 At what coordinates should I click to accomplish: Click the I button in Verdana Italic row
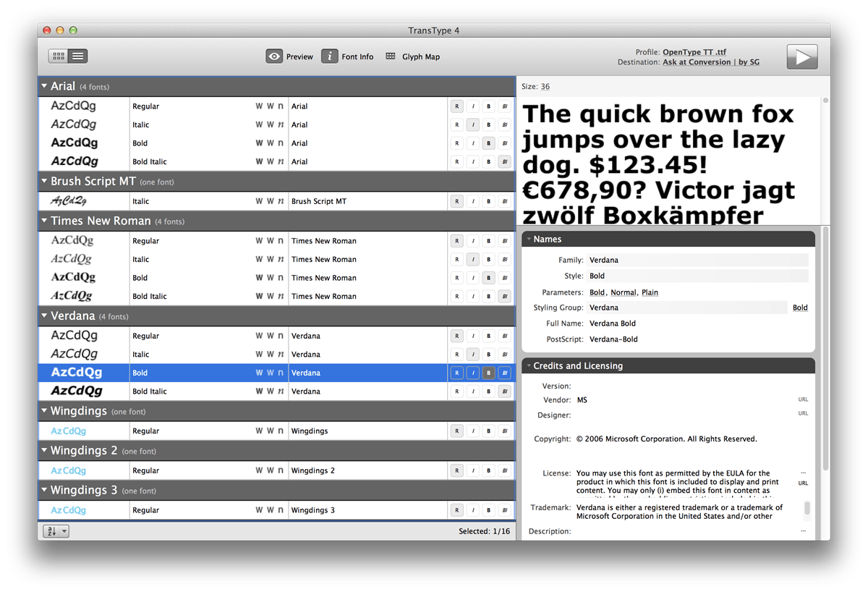point(472,355)
